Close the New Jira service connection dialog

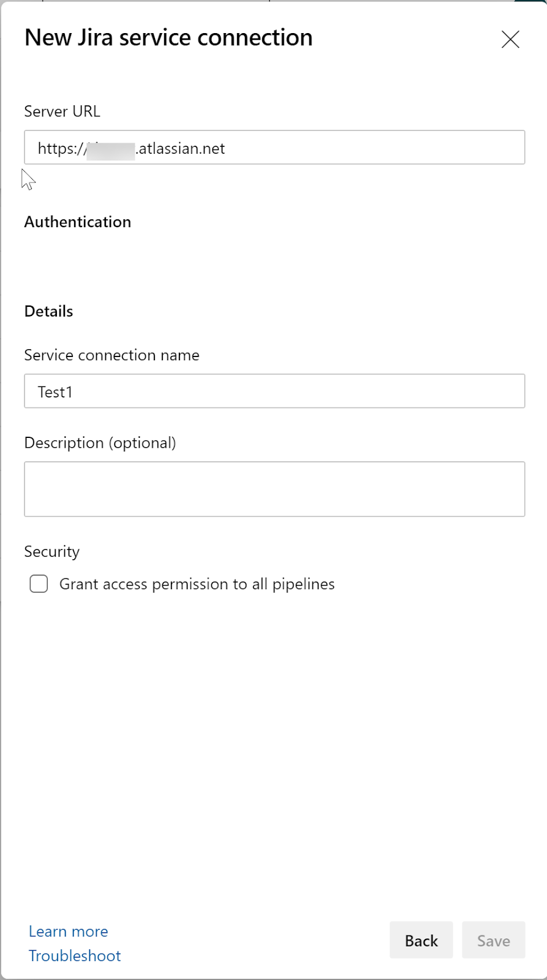click(510, 39)
